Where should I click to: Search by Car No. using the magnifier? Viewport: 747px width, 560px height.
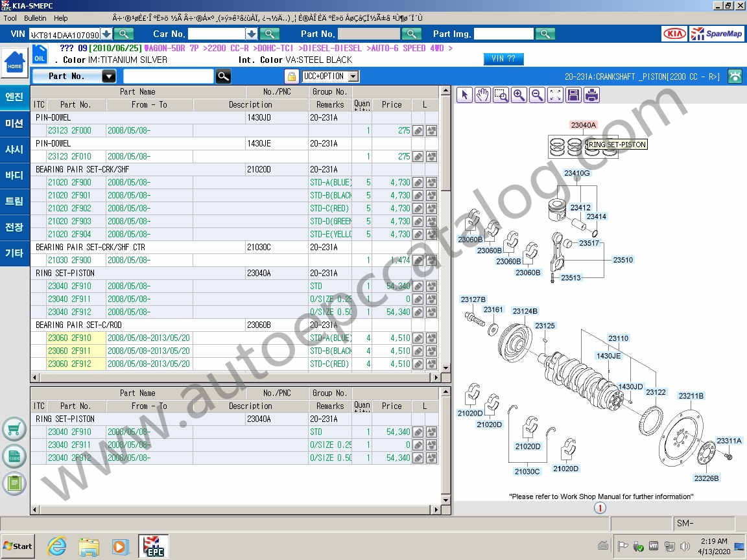[x=270, y=34]
